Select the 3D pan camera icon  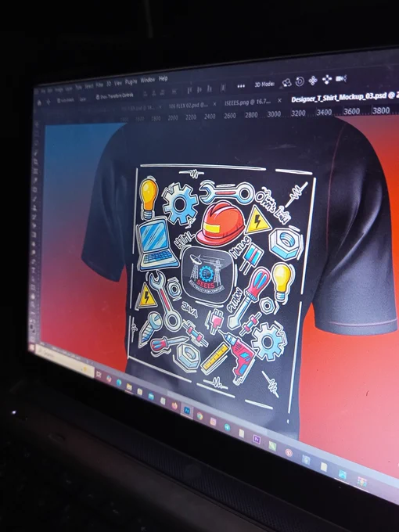pos(313,81)
